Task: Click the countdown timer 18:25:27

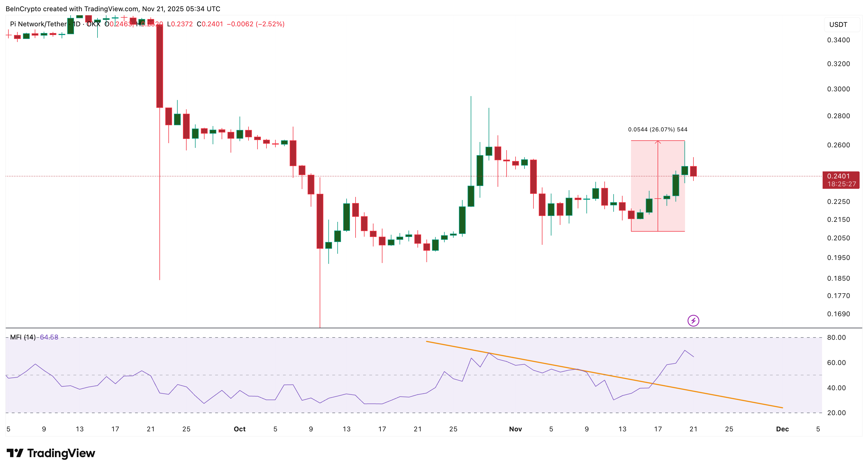Action: [841, 184]
